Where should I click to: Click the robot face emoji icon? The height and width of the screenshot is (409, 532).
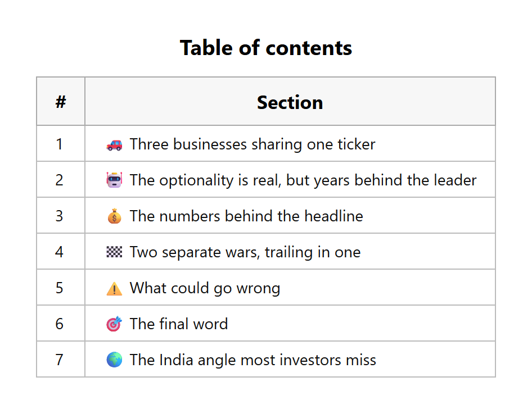[114, 180]
